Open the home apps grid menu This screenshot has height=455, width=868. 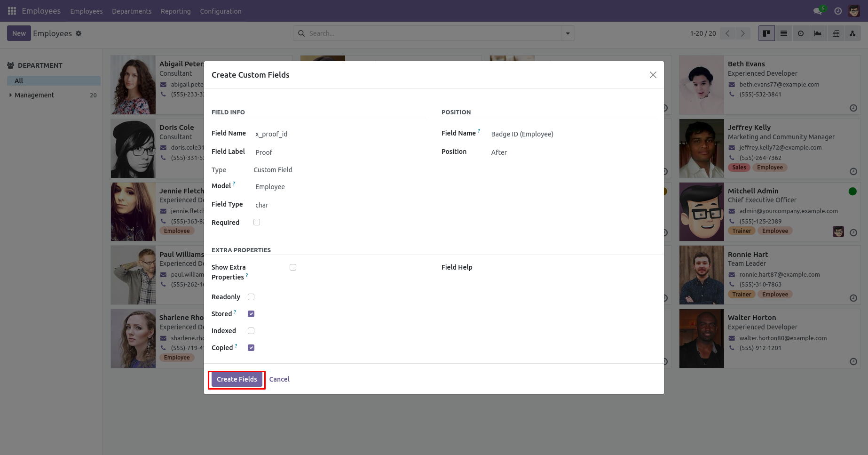coord(12,11)
